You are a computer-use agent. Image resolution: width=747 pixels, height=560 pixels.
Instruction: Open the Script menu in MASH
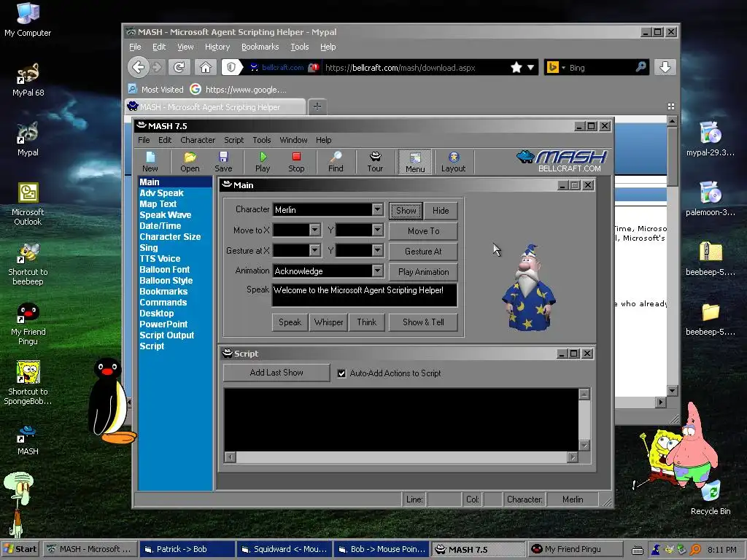point(233,140)
